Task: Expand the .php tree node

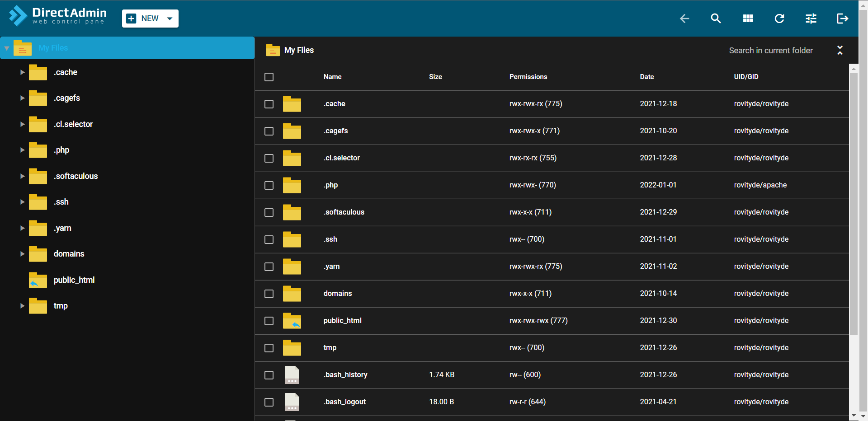Action: pos(22,150)
